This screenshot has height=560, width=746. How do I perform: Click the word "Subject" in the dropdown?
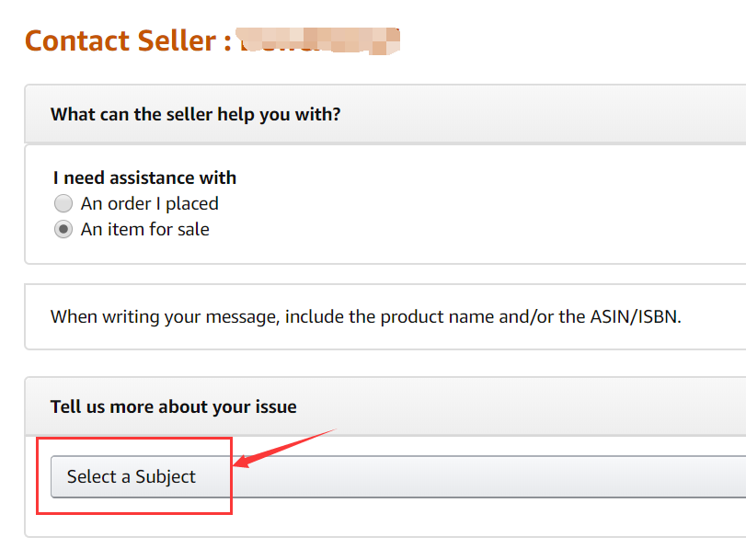coord(166,477)
